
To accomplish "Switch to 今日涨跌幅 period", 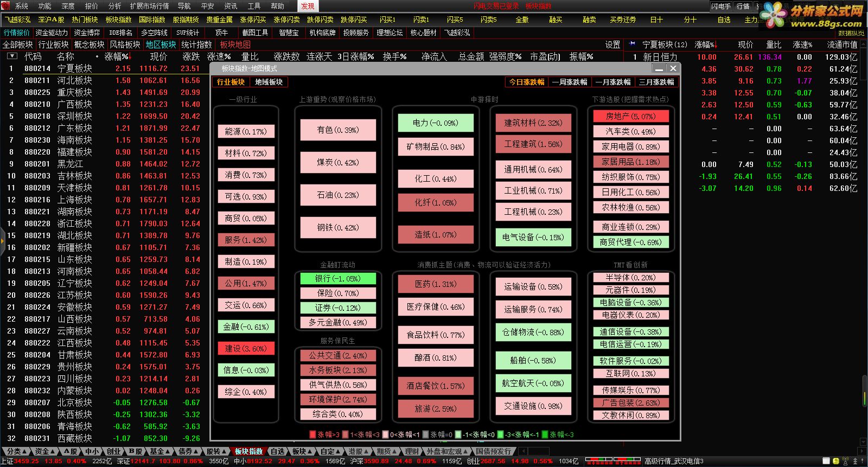I will [x=526, y=82].
